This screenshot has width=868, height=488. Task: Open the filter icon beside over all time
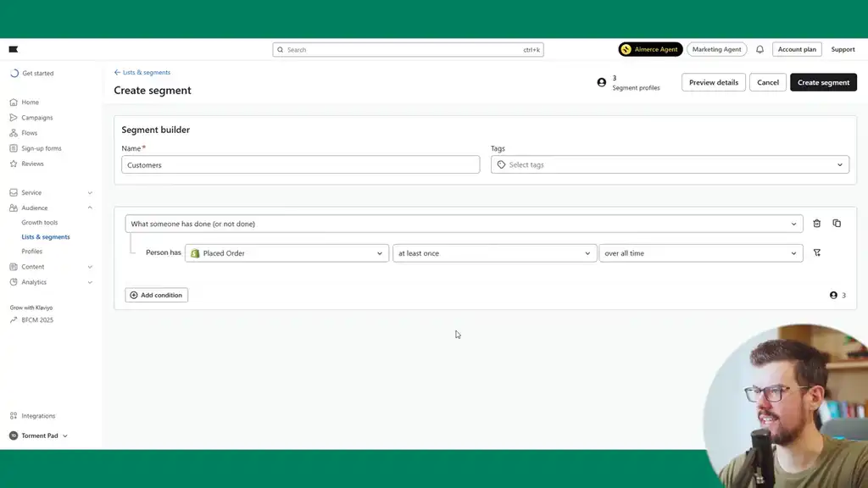point(817,252)
